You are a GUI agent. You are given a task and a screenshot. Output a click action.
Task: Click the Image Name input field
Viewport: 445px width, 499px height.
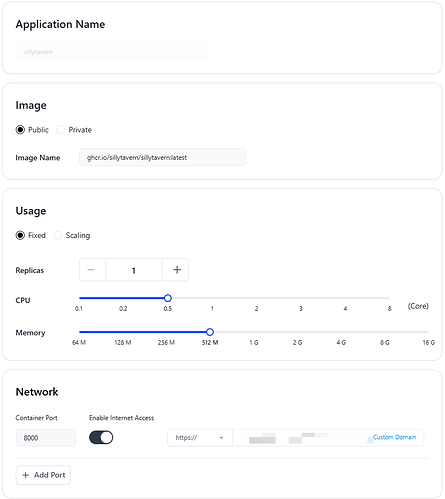[x=162, y=157]
